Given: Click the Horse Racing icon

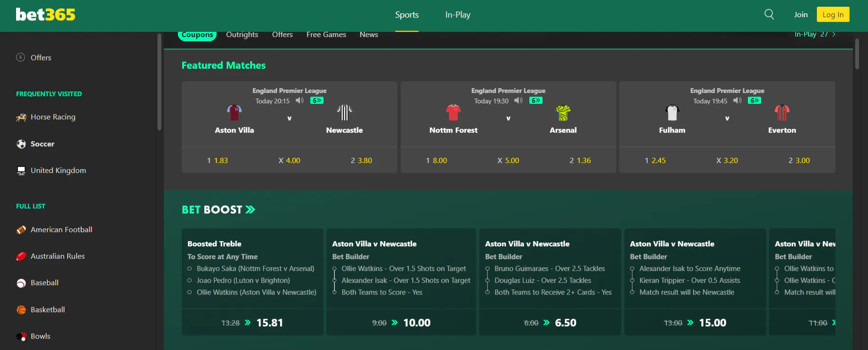Looking at the screenshot, I should click(21, 117).
